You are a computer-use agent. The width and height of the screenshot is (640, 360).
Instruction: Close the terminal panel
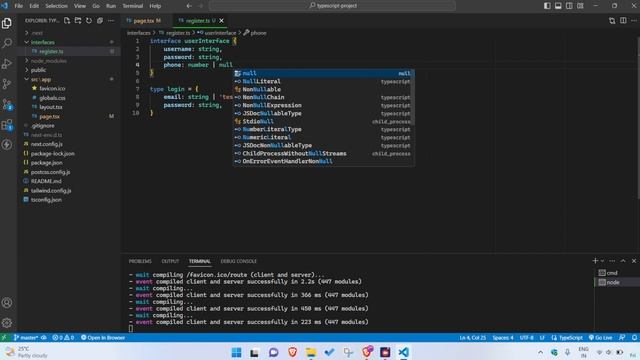pyautogui.click(x=634, y=261)
